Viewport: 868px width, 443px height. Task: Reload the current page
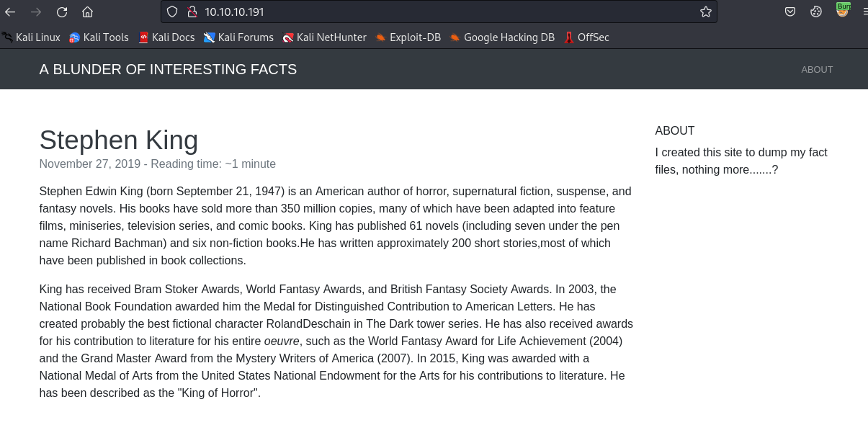coord(62,12)
